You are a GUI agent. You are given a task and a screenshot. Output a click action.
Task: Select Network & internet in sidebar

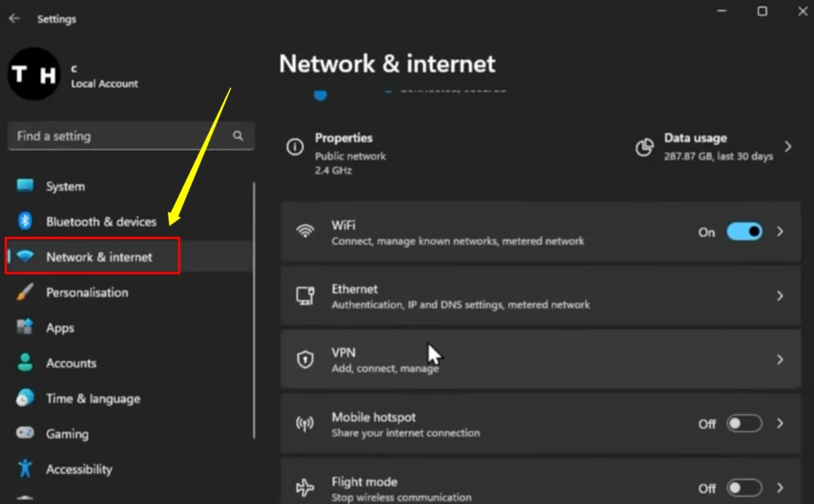pos(130,257)
